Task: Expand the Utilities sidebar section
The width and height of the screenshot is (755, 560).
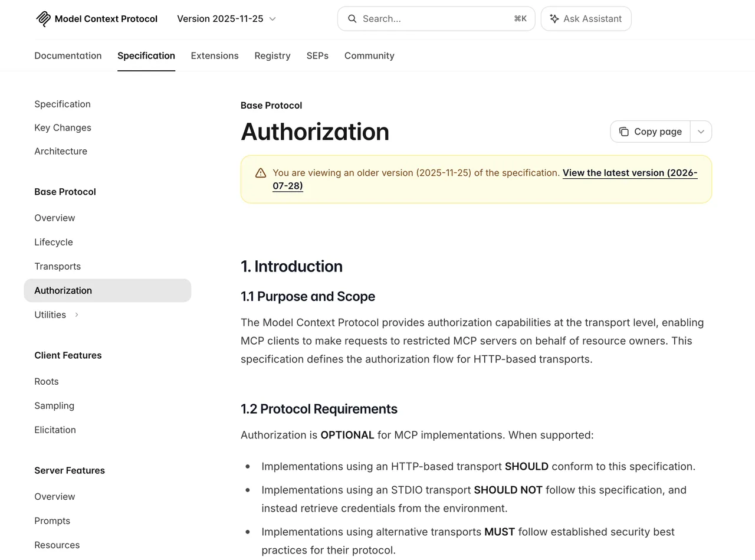Action: tap(77, 315)
